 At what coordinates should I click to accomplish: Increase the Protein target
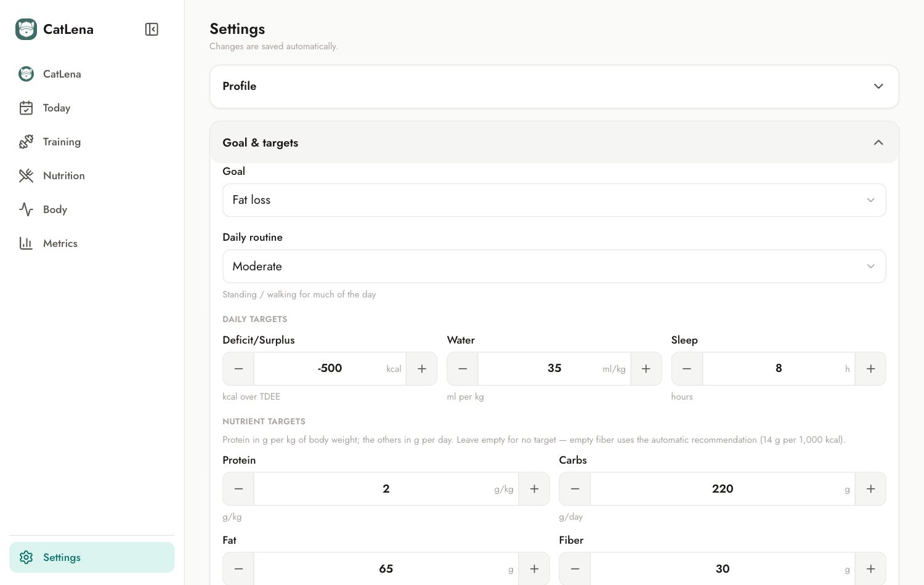[x=534, y=489]
